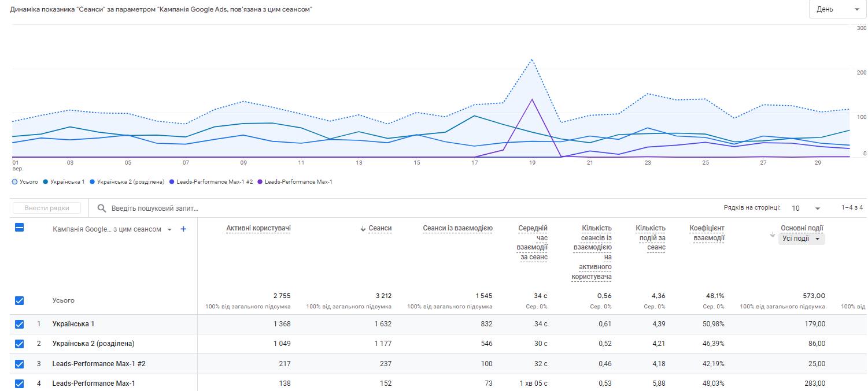Viewport: 868px width, 391px height.
Task: Sort by Активні користувачі column header
Action: tap(258, 228)
